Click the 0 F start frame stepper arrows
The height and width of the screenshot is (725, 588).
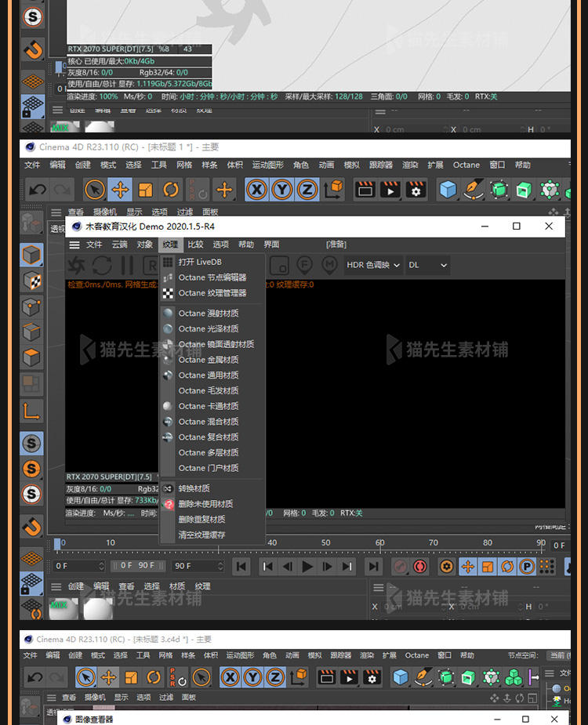101,566
